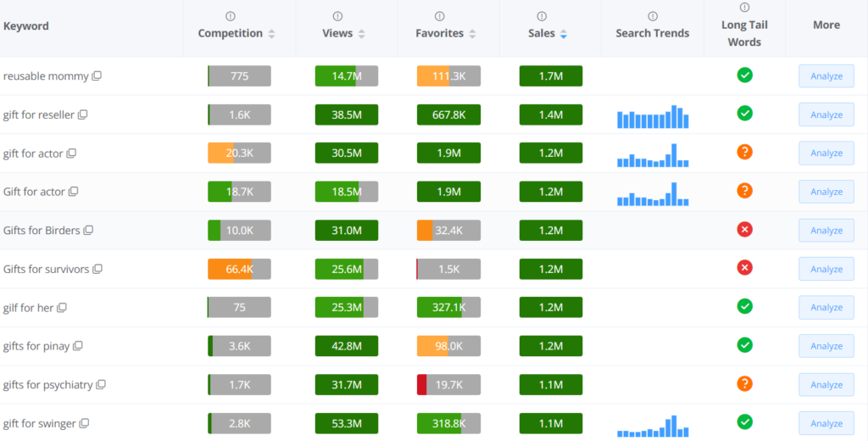Click info icon above Search Trends
This screenshot has width=868, height=441.
point(652,16)
